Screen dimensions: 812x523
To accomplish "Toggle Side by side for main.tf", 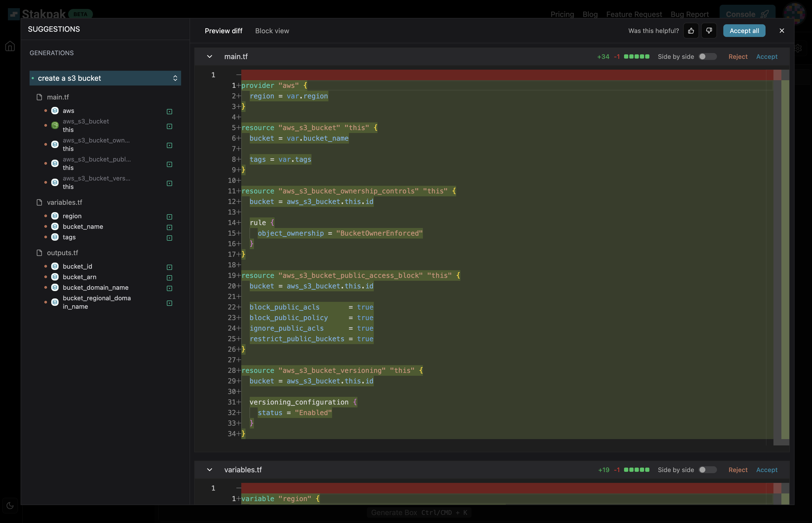I will pos(707,57).
